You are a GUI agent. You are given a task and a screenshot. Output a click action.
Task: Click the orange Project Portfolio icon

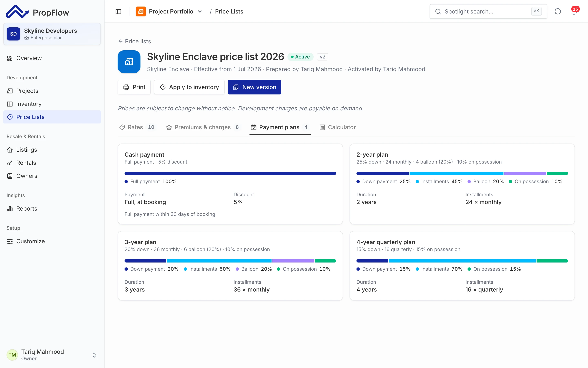[x=141, y=11]
